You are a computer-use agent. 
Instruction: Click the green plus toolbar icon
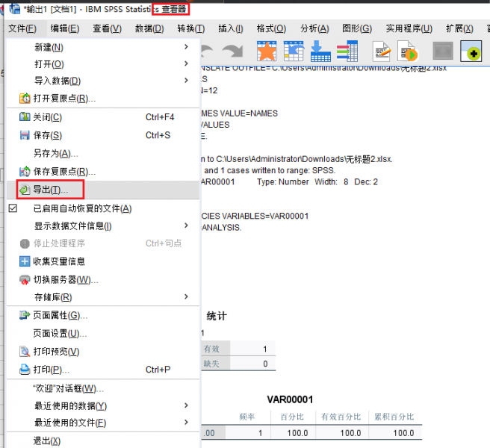pyautogui.click(x=472, y=52)
